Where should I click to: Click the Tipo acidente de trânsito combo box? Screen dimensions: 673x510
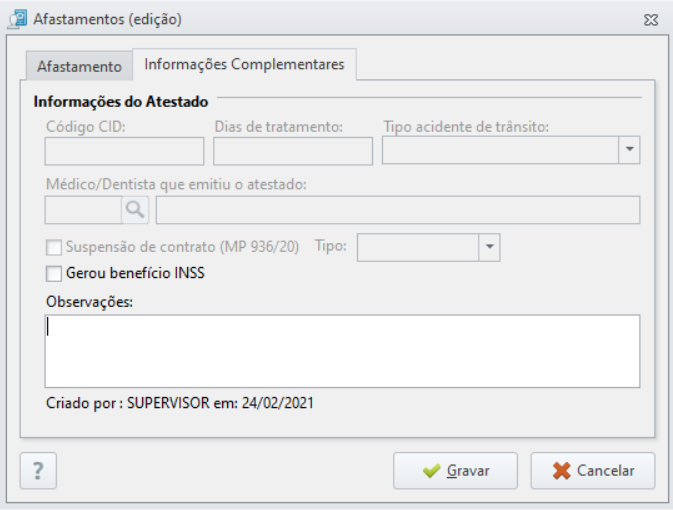point(511,150)
